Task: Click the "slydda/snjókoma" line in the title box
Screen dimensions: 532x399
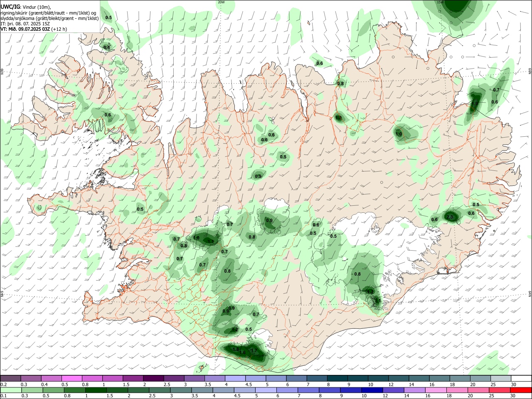Action: [49, 18]
